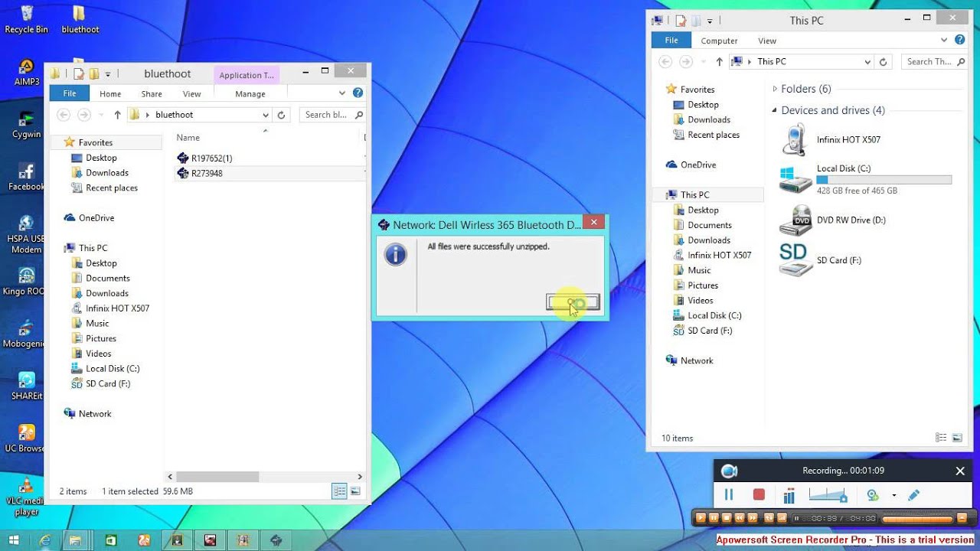Click OK in the unzipped files dialog
Screen dimensions: 980x551
coord(573,302)
